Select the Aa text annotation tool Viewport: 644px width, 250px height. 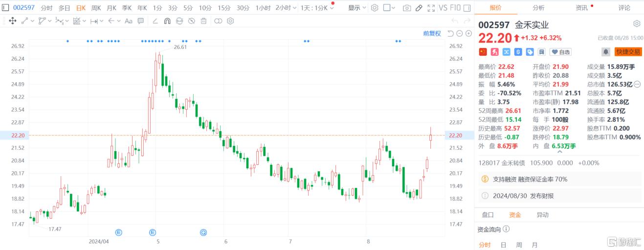129,21
